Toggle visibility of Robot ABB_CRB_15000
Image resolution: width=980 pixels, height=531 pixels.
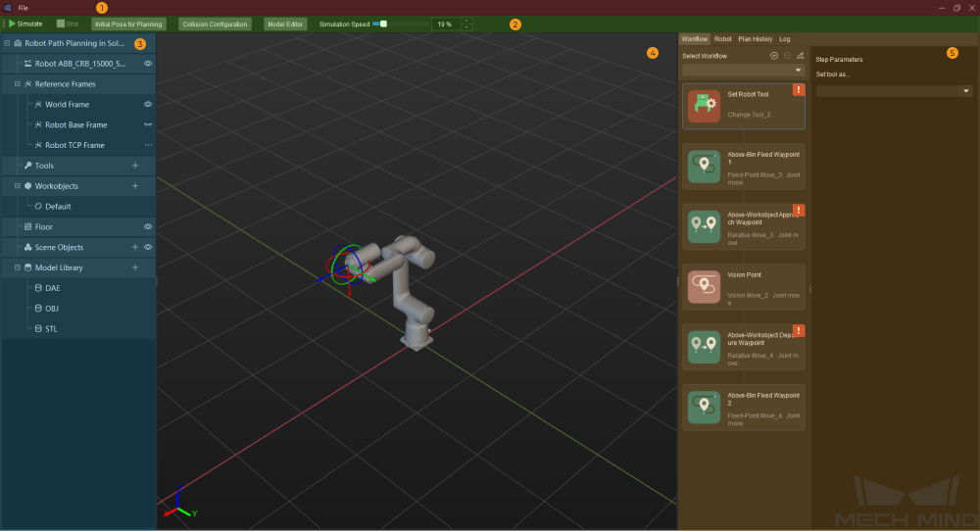148,63
